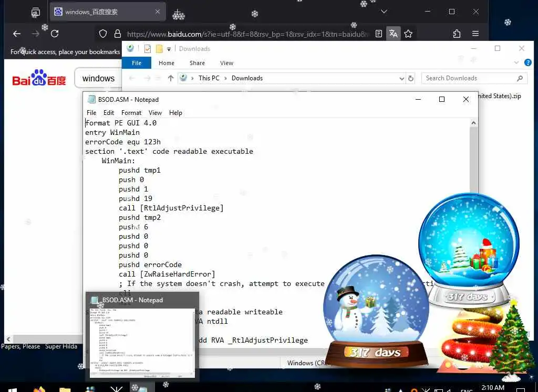Image resolution: width=538 pixels, height=392 pixels.
Task: Open Explorer help question mark
Action: pos(527,62)
